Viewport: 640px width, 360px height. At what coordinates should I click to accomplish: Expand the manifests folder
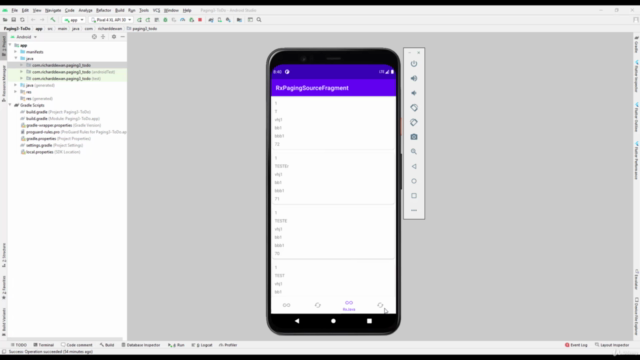[16, 52]
